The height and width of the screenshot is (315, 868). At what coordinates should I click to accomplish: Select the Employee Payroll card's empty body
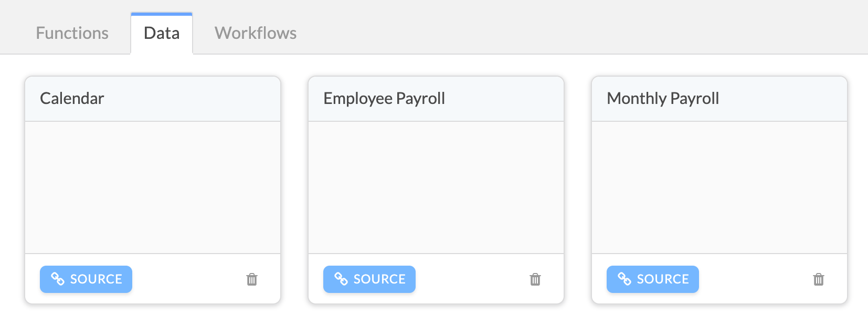point(436,187)
